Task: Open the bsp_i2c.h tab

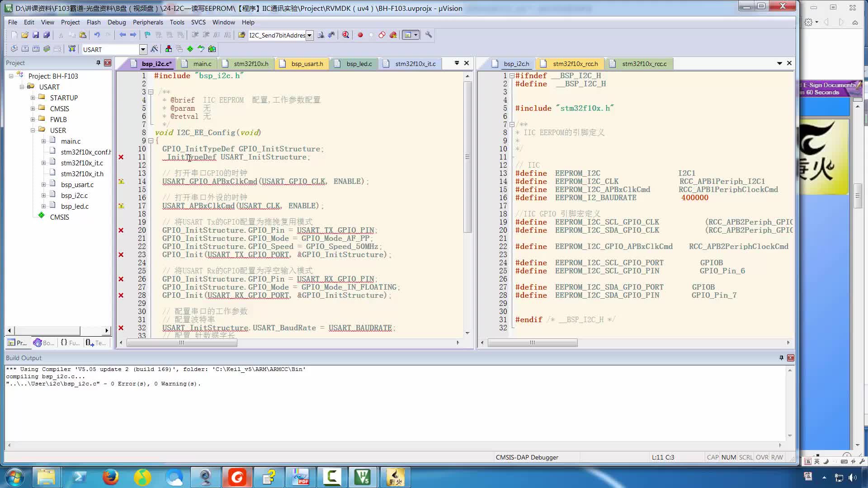Action: pos(511,64)
